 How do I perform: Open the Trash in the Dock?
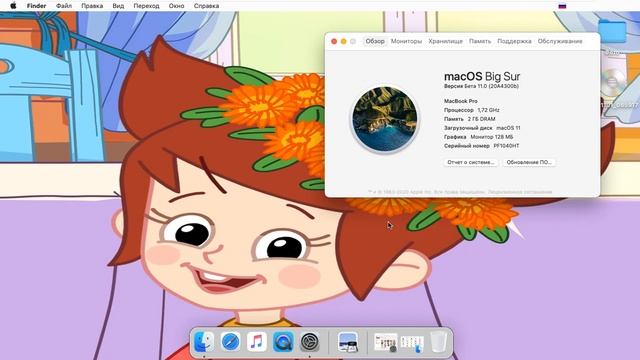click(438, 342)
